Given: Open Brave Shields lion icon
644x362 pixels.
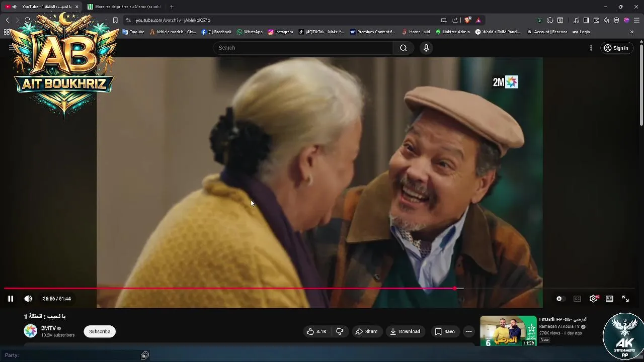Looking at the screenshot, I should pos(467,20).
